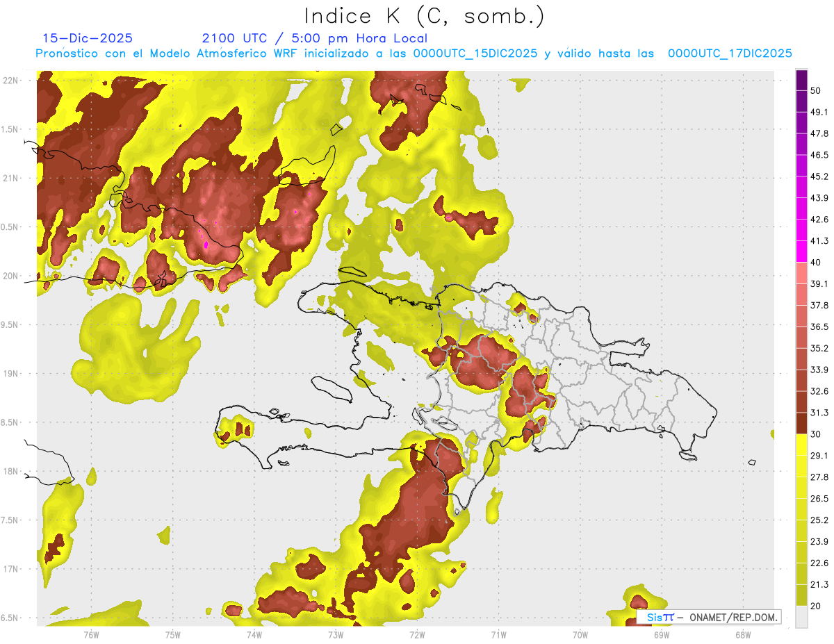Click the '29.1' value on the colorbar
The width and height of the screenshot is (834, 644).
[x=820, y=456]
